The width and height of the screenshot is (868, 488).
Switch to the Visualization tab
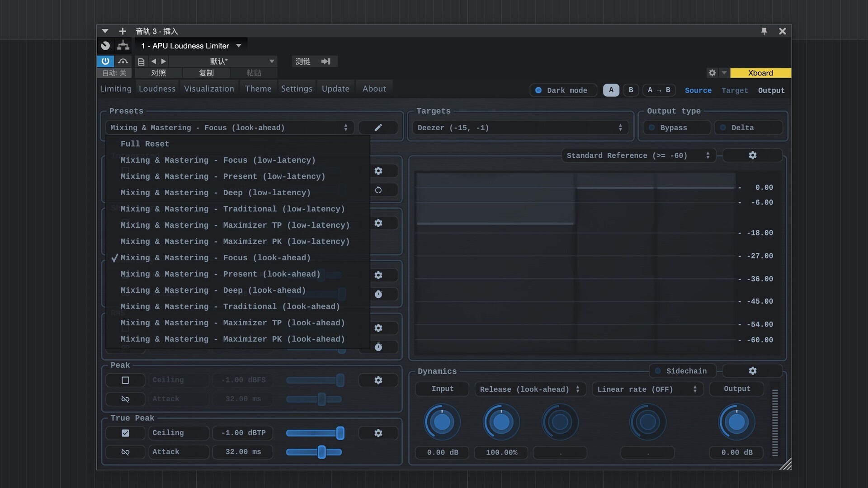[x=209, y=89]
